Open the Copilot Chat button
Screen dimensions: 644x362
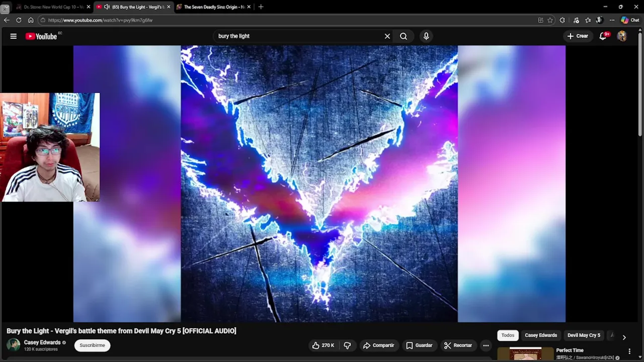click(x=630, y=20)
